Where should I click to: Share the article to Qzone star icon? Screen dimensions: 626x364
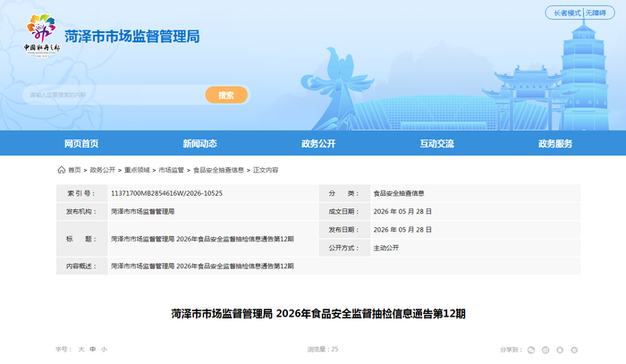(574, 350)
